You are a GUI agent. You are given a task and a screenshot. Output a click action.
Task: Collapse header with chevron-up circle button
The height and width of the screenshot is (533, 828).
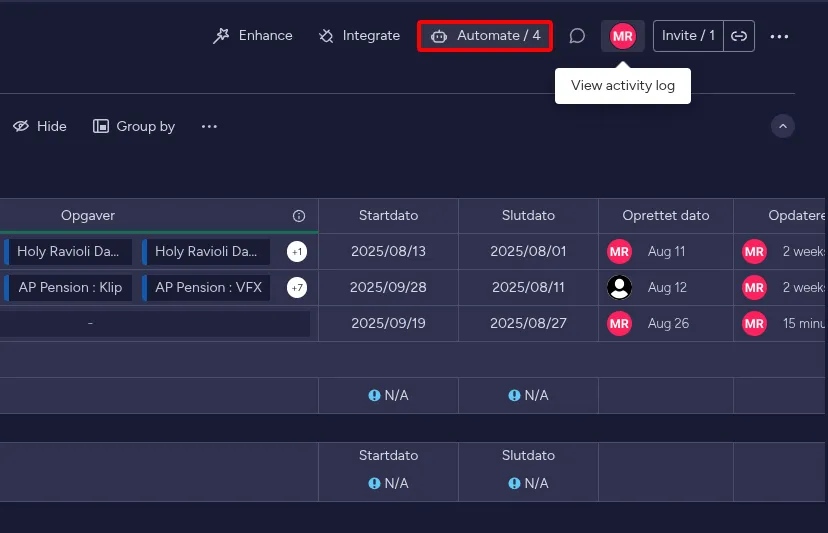[x=783, y=126]
